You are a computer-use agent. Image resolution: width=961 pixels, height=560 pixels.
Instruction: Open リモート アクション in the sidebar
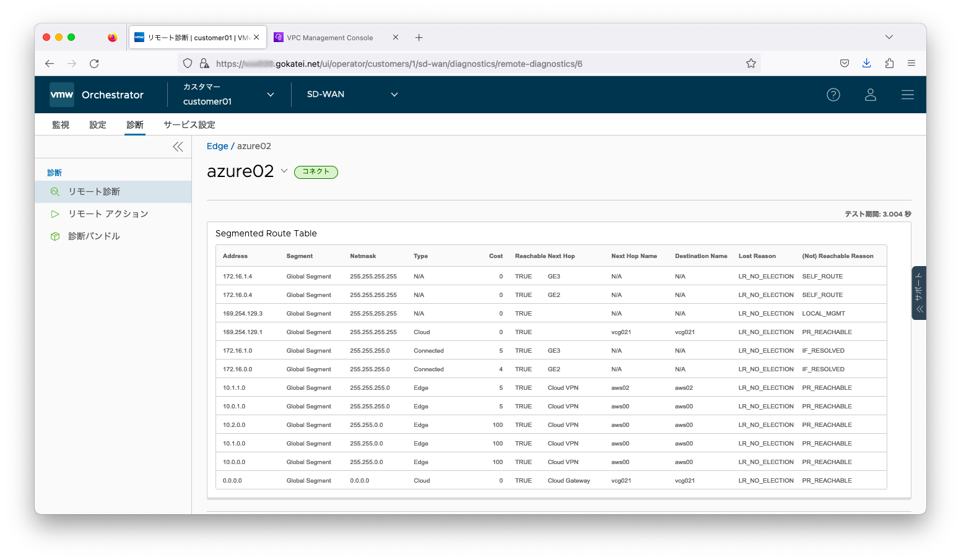pos(108,213)
